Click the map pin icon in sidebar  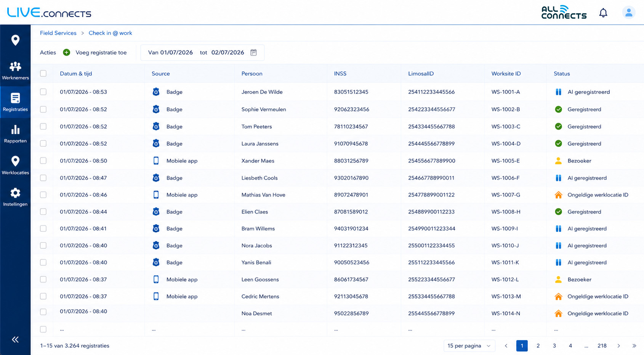tap(15, 40)
